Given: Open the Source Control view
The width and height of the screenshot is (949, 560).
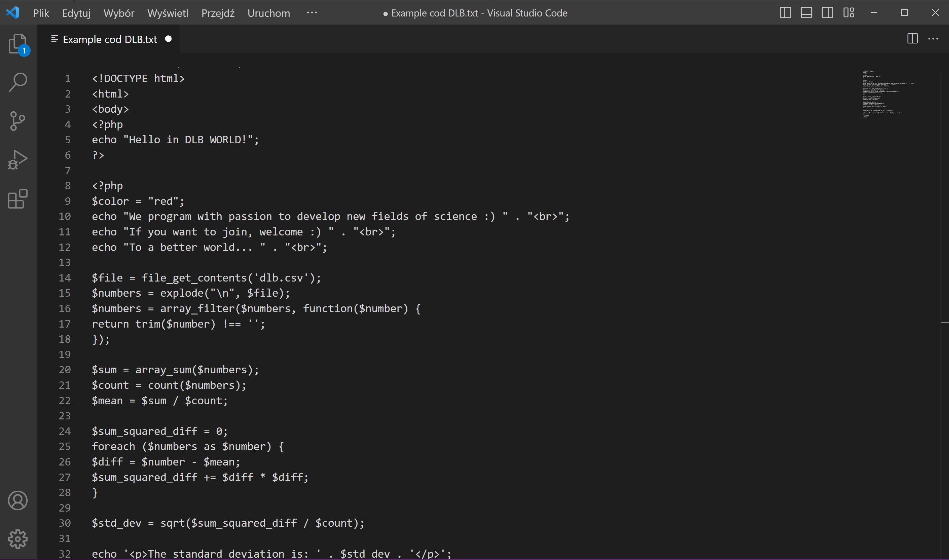Looking at the screenshot, I should [18, 121].
